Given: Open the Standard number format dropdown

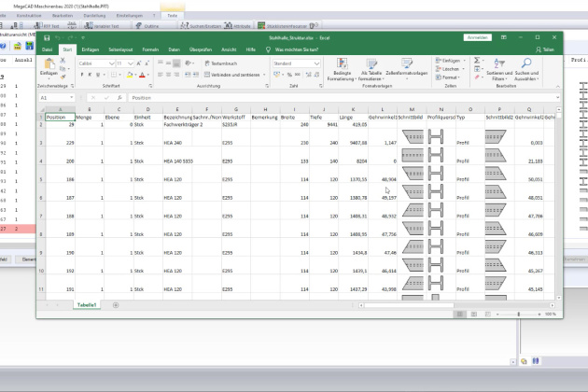Looking at the screenshot, I should pyautogui.click(x=317, y=63).
